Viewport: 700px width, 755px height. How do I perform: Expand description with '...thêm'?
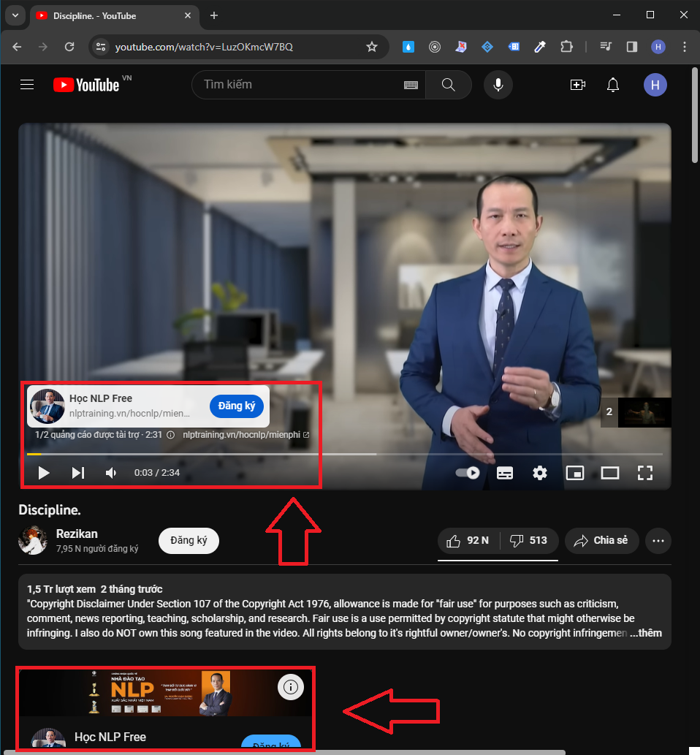[x=645, y=633]
